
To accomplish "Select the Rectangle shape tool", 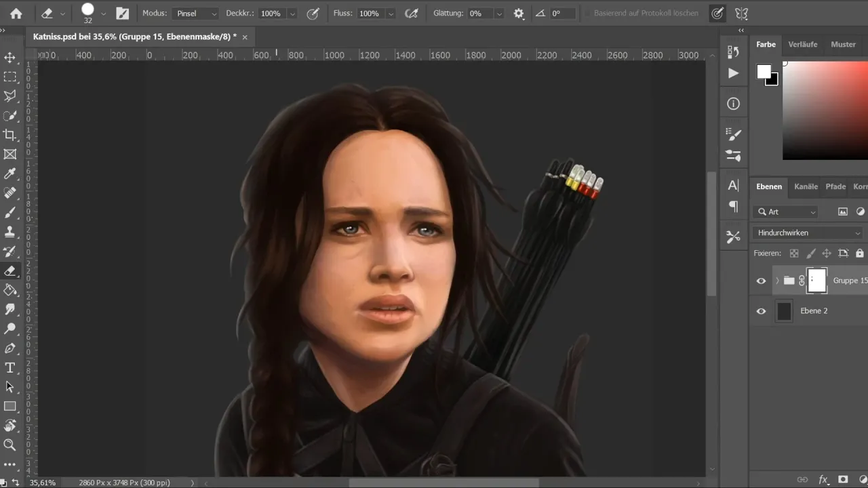I will click(10, 406).
